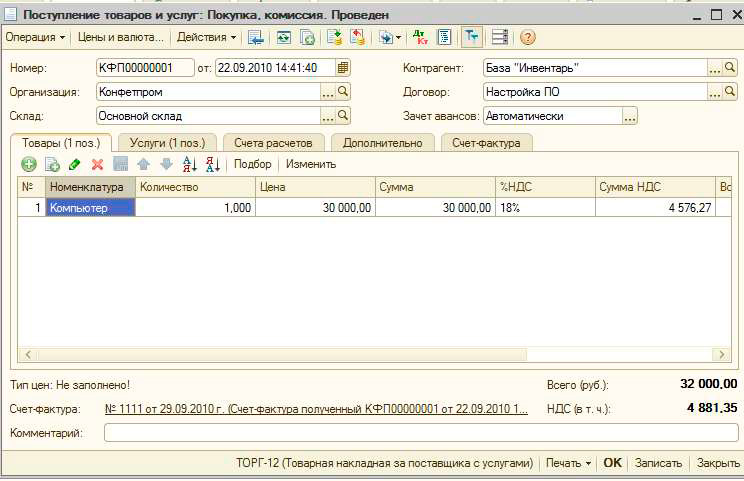Image resolution: width=744 pixels, height=481 pixels.
Task: Select the Компьютер cell in the table
Action: [x=91, y=208]
